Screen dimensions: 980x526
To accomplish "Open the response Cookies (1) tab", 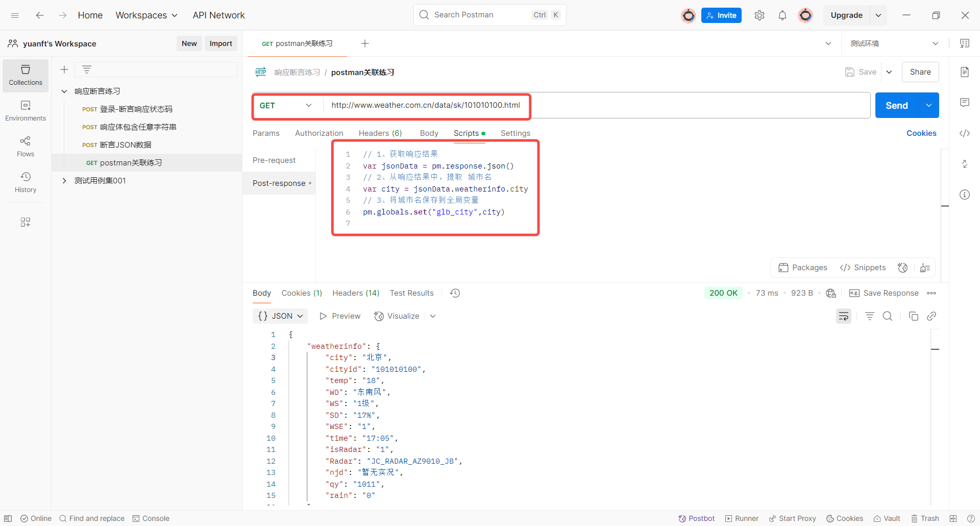I will [x=302, y=293].
